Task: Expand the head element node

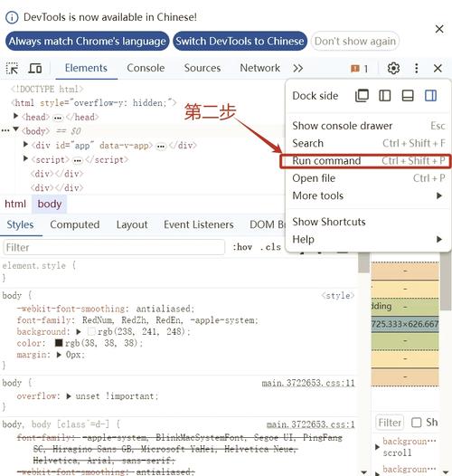Action: point(15,116)
